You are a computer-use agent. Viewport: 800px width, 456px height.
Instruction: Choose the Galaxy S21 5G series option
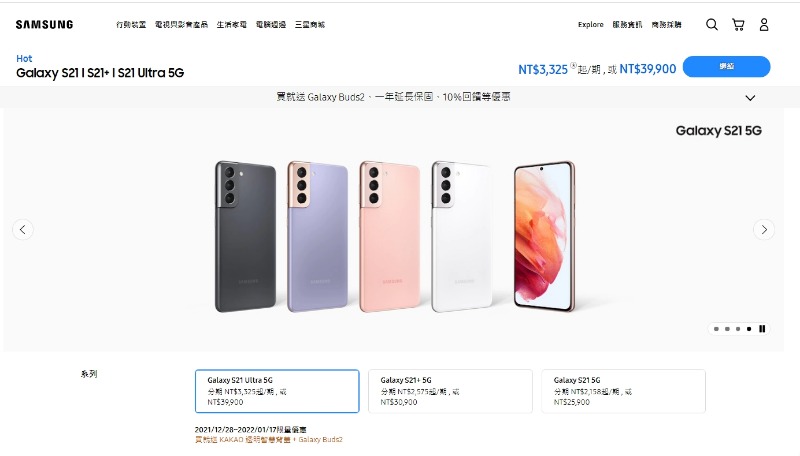click(623, 391)
